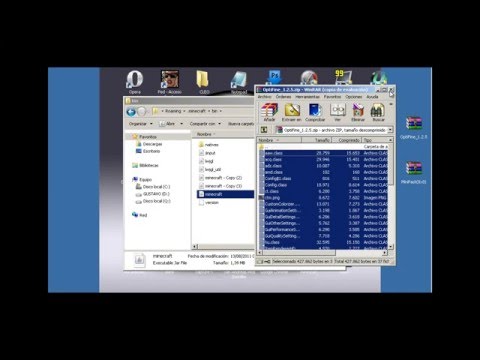Click the Explorer horizontal scrollbar left arrow
This screenshot has width=480, height=360.
pyautogui.click(x=195, y=247)
